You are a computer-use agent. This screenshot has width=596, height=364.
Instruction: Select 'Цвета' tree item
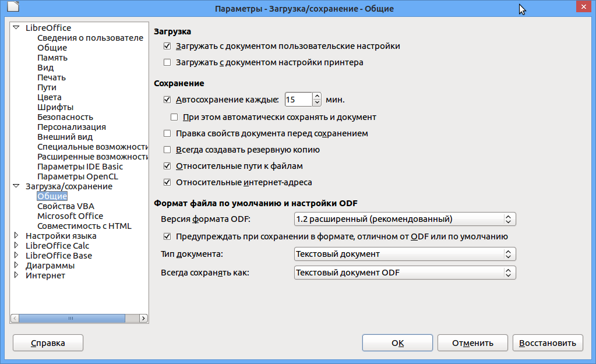click(x=50, y=97)
